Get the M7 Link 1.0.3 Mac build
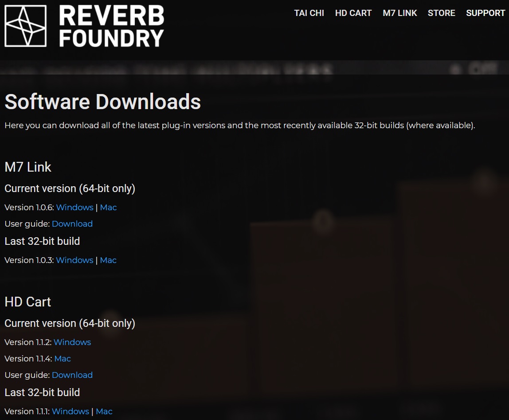Image resolution: width=509 pixels, height=420 pixels. (108, 260)
